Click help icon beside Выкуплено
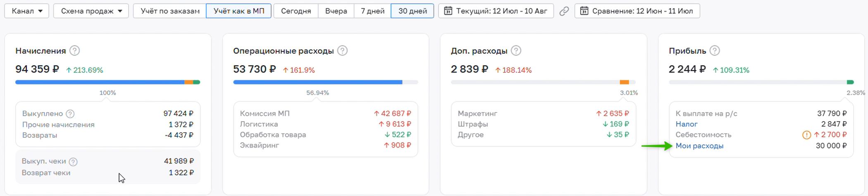 (x=70, y=114)
